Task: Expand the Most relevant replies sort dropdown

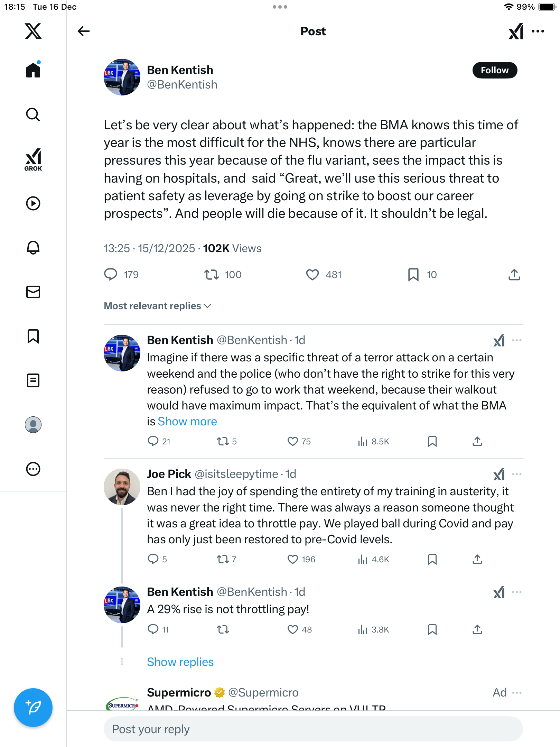Action: click(158, 306)
